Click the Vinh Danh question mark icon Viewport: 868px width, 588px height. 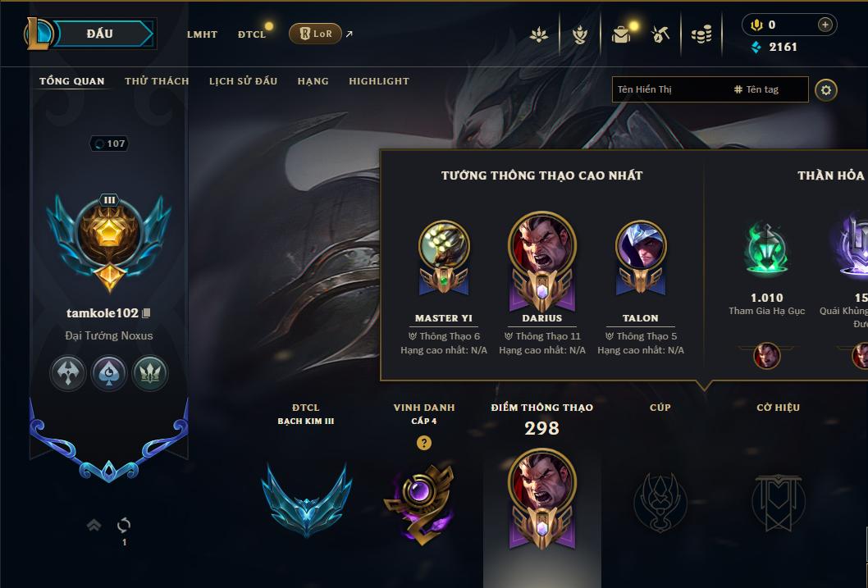point(424,443)
